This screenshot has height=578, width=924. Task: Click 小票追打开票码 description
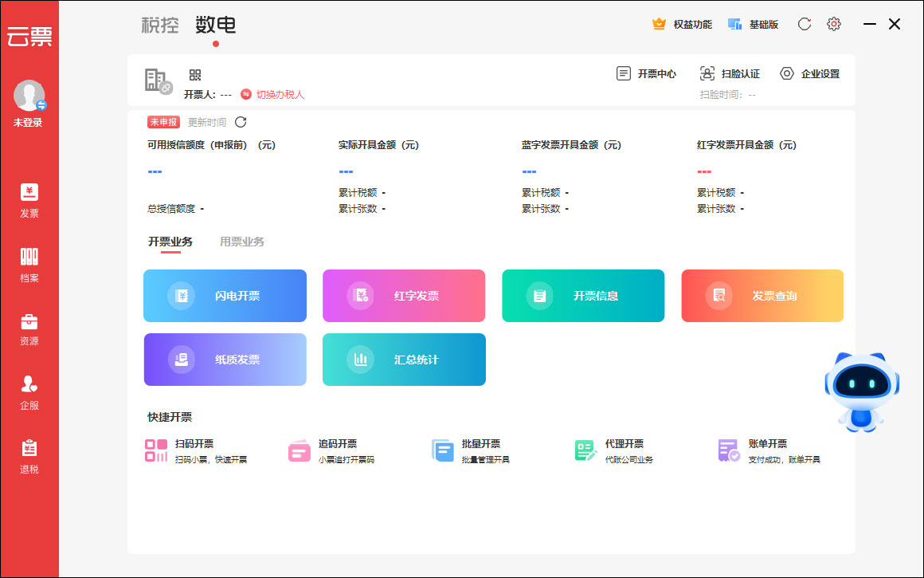pyautogui.click(x=346, y=459)
